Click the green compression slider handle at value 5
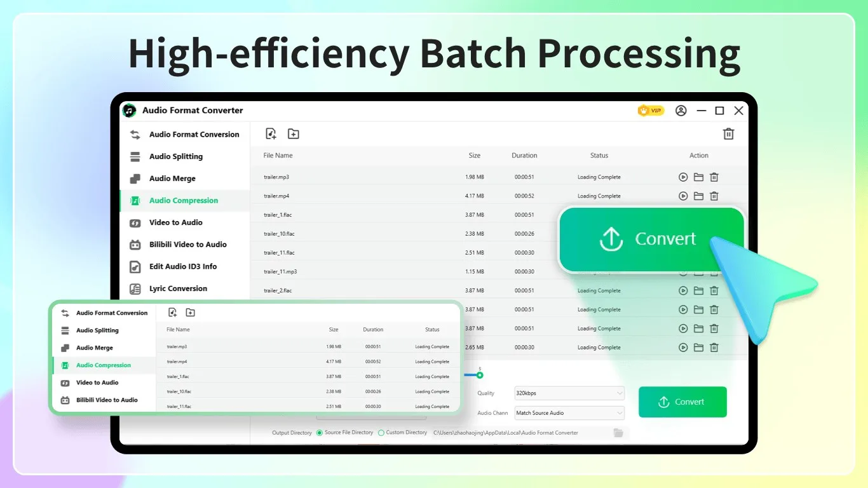Image resolution: width=868 pixels, height=488 pixels. [480, 375]
